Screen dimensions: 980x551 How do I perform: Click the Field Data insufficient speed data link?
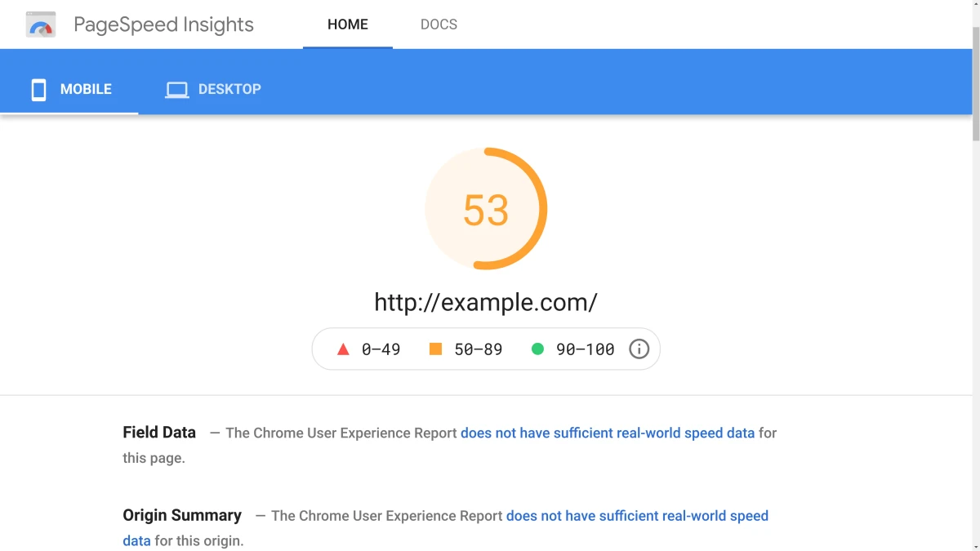(608, 433)
